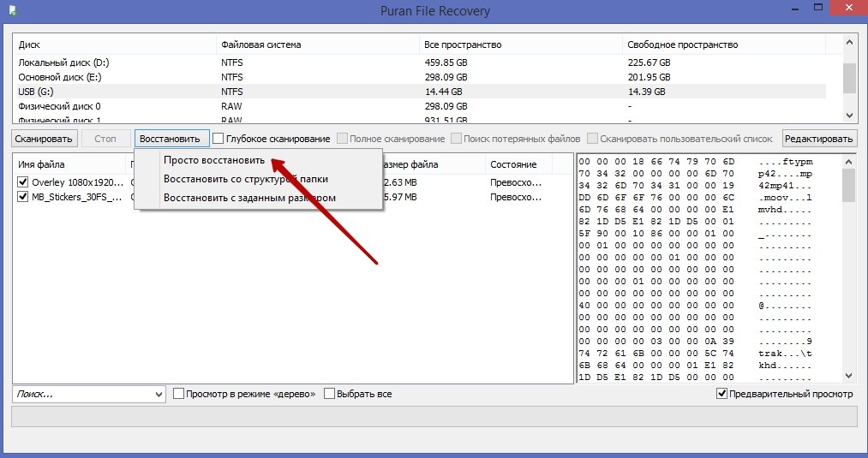
Task: Click the hex preview scrollbar thumb
Action: tap(849, 186)
